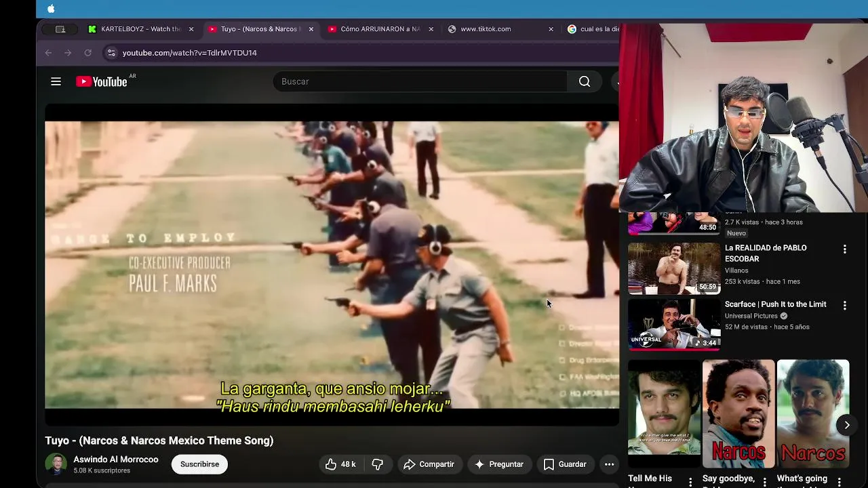Go to YouTube home via logo
The width and height of the screenshot is (868, 488).
click(102, 81)
